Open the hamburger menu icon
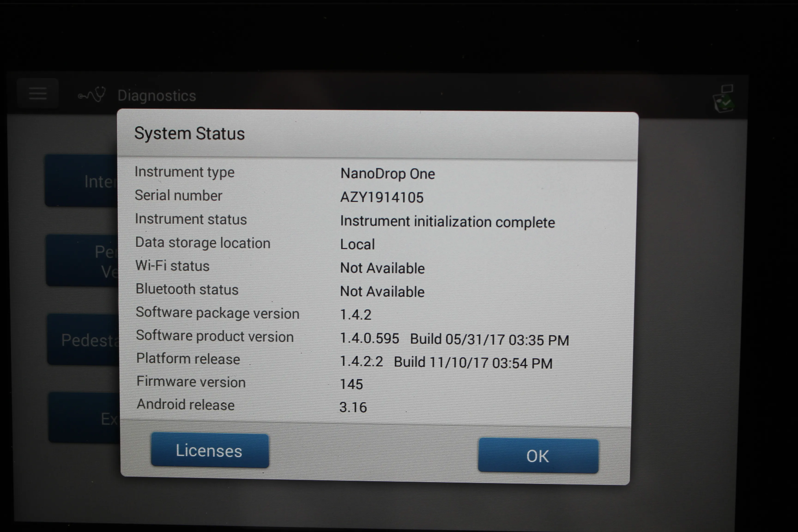Screen dimensions: 798x532 tap(38, 93)
